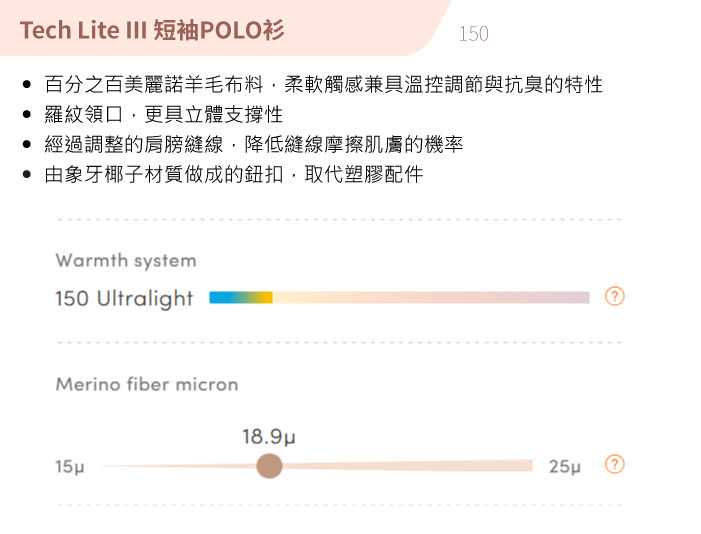Click the micron slider track near 25μ
This screenshot has width=701, height=534.
click(514, 466)
